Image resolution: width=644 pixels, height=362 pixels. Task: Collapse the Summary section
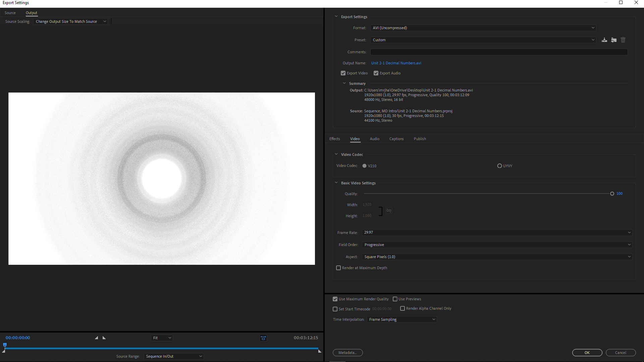point(344,83)
